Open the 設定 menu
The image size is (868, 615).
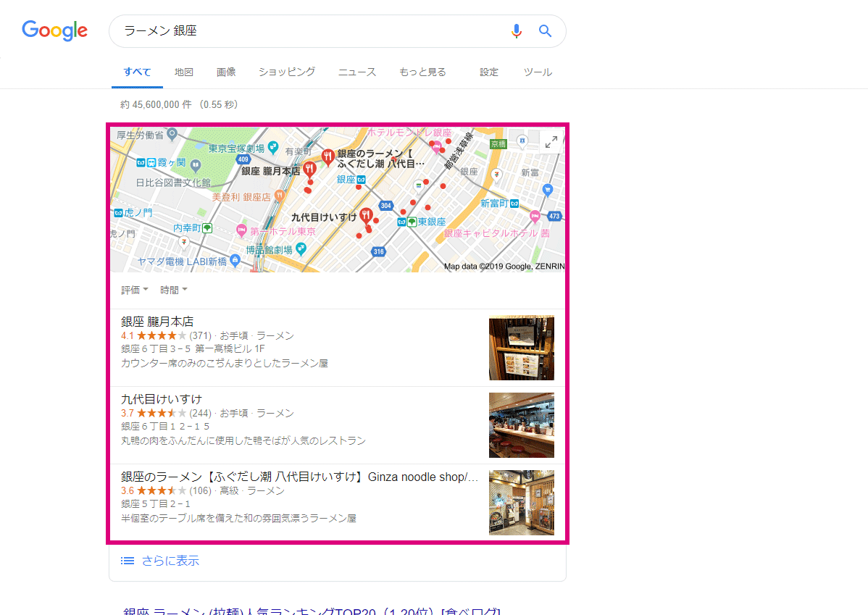(489, 72)
